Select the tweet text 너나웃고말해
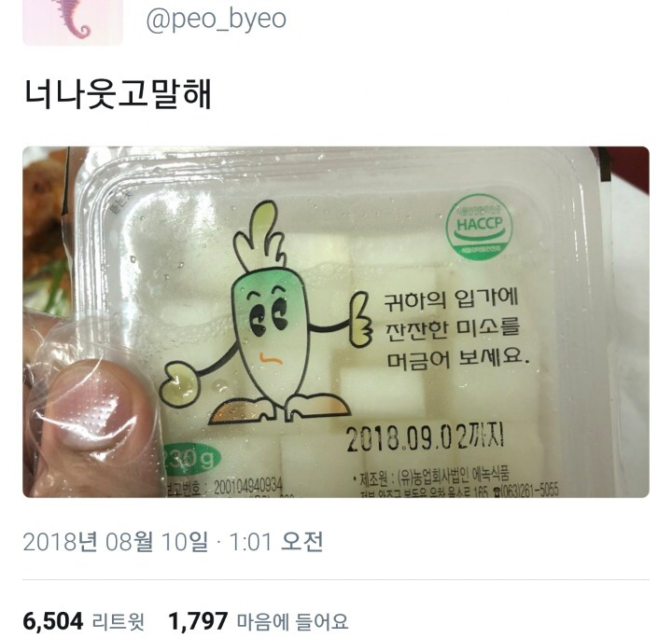Viewport: 672px width, 638px height. click(x=118, y=94)
